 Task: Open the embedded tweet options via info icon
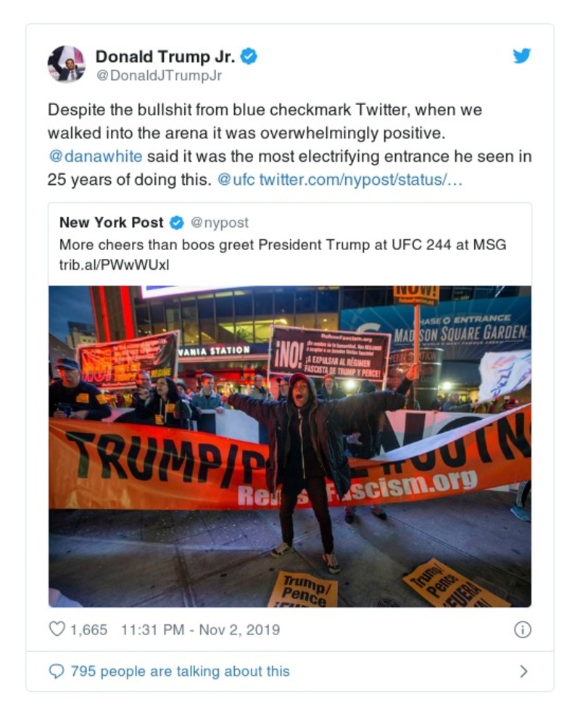[x=521, y=630]
